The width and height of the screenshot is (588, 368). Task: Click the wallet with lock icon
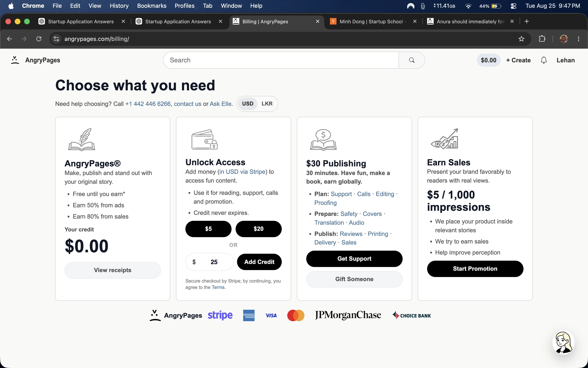205,139
